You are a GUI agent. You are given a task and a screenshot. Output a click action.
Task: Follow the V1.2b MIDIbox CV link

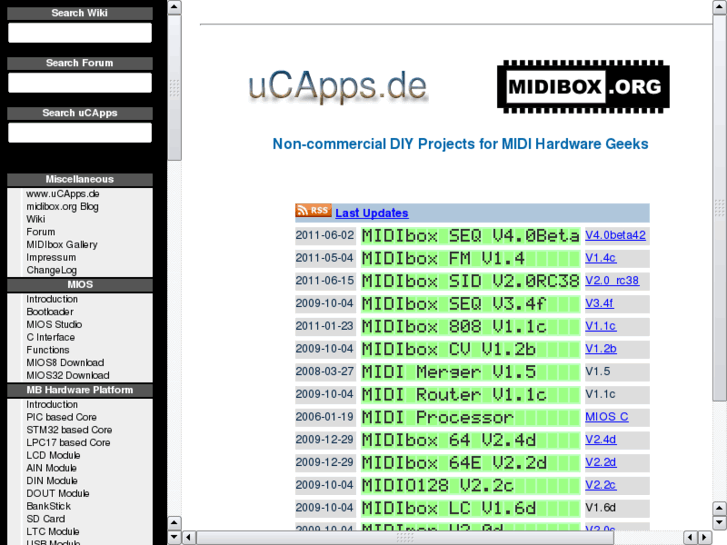click(x=601, y=349)
